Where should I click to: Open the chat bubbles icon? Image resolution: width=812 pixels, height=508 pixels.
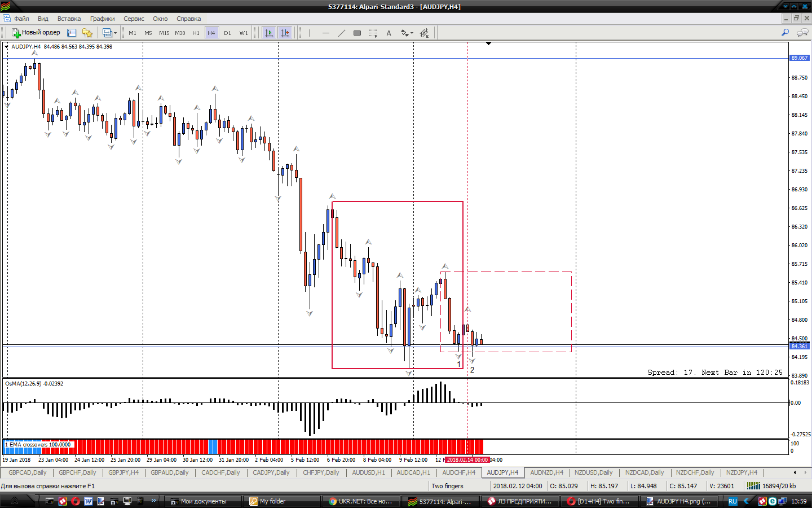802,33
